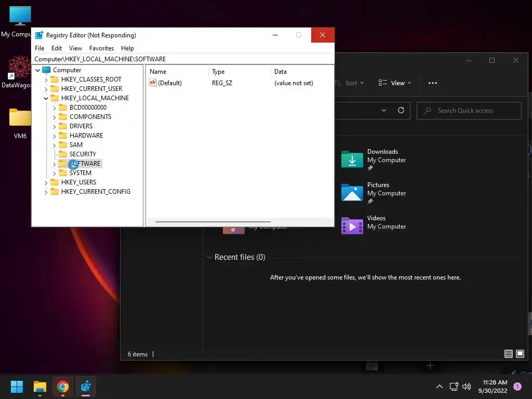
Task: Open the Videos folder in File Explorer
Action: pos(374,225)
